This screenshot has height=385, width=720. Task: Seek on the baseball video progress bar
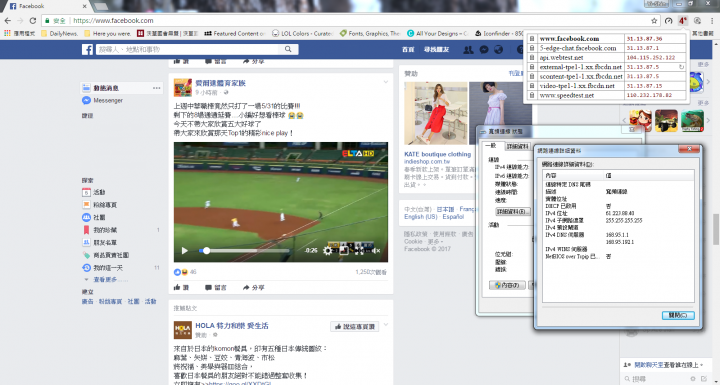(x=244, y=251)
